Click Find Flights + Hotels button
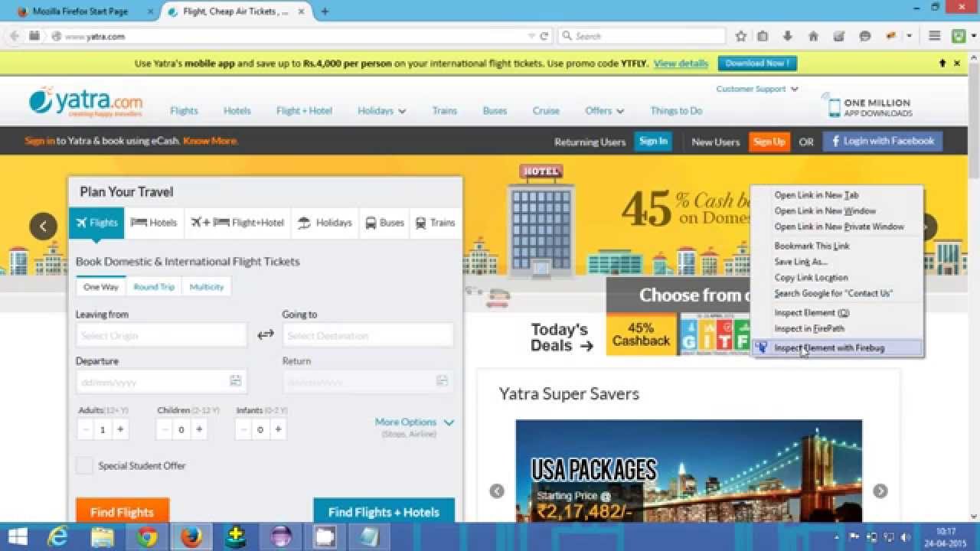Image resolution: width=980 pixels, height=551 pixels. [384, 511]
